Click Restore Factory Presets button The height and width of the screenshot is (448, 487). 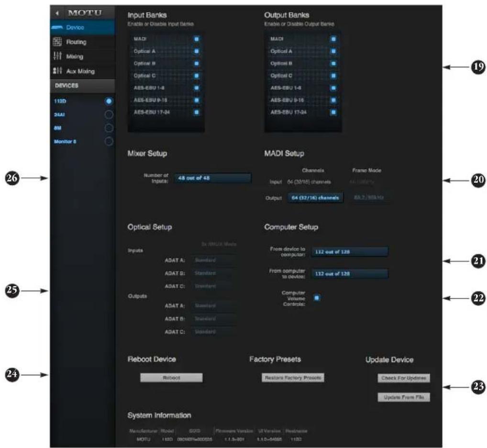coord(293,378)
